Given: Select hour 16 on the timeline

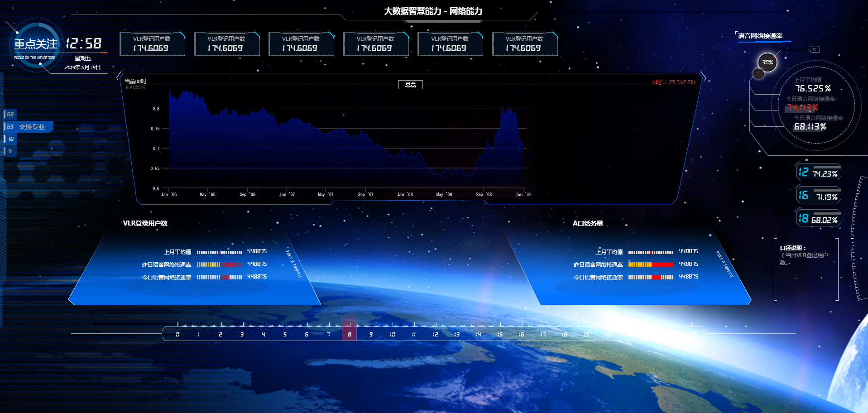Looking at the screenshot, I should [521, 335].
